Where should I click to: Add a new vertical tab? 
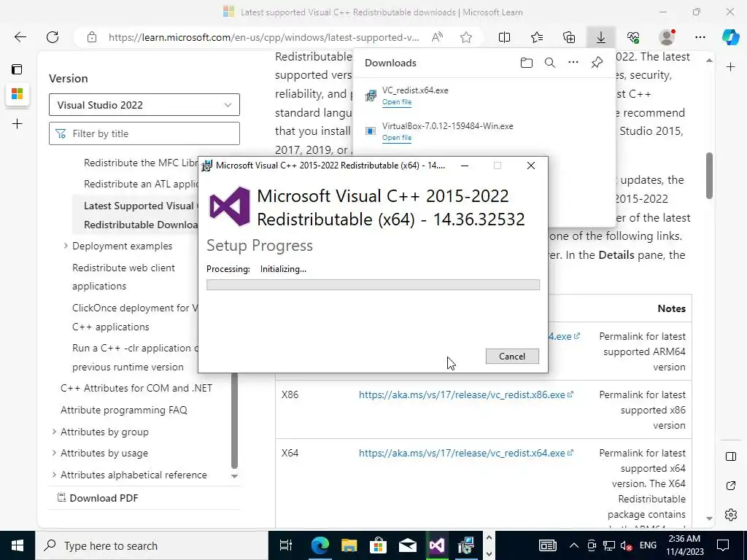[x=18, y=124]
